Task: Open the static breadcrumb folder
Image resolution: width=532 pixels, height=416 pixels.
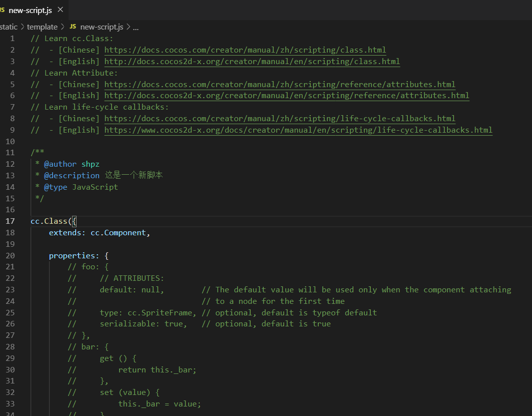Action: [9, 27]
